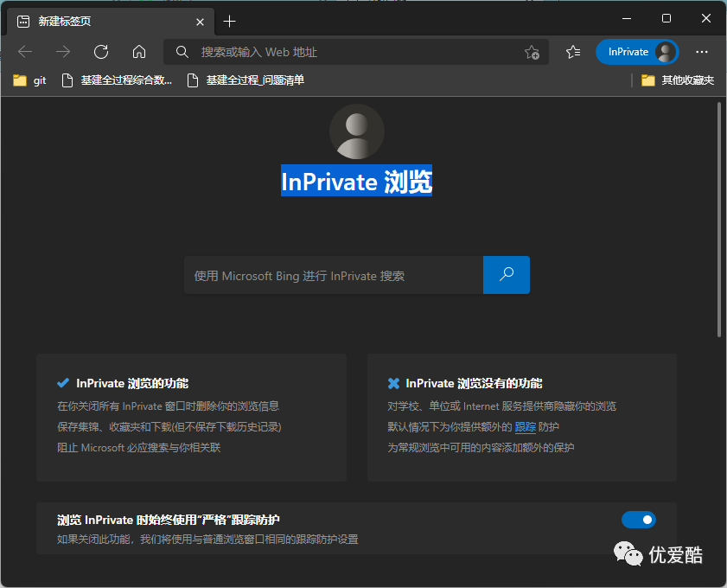Viewport: 727px width, 588px height.
Task: Toggle the 严格 tracking prevention switch
Action: tap(639, 520)
